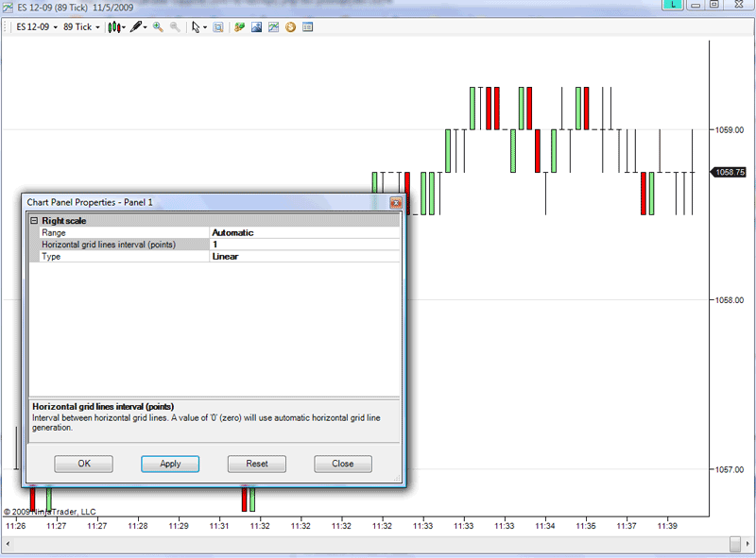
Task: Edit the Horizontal grid lines interval value
Action: 305,245
